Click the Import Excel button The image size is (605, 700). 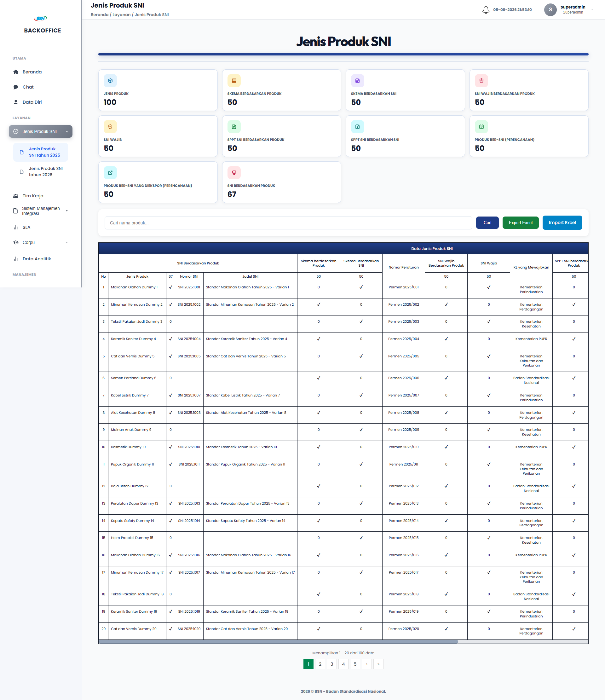point(562,223)
